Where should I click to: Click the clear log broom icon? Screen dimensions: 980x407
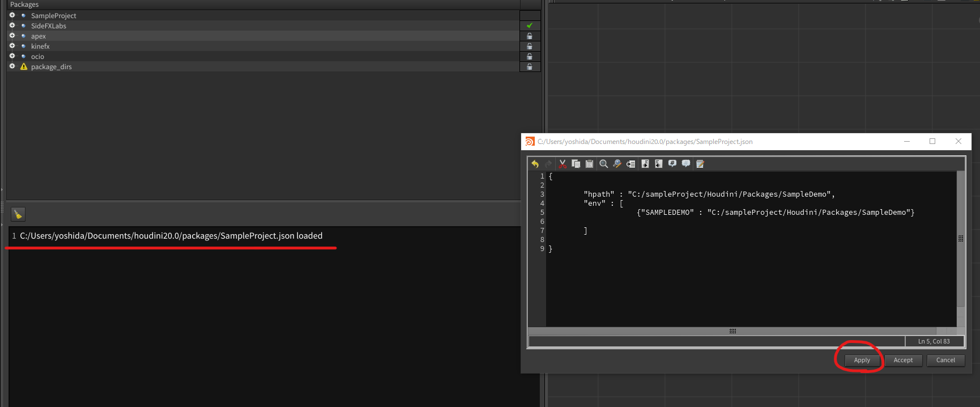click(18, 214)
